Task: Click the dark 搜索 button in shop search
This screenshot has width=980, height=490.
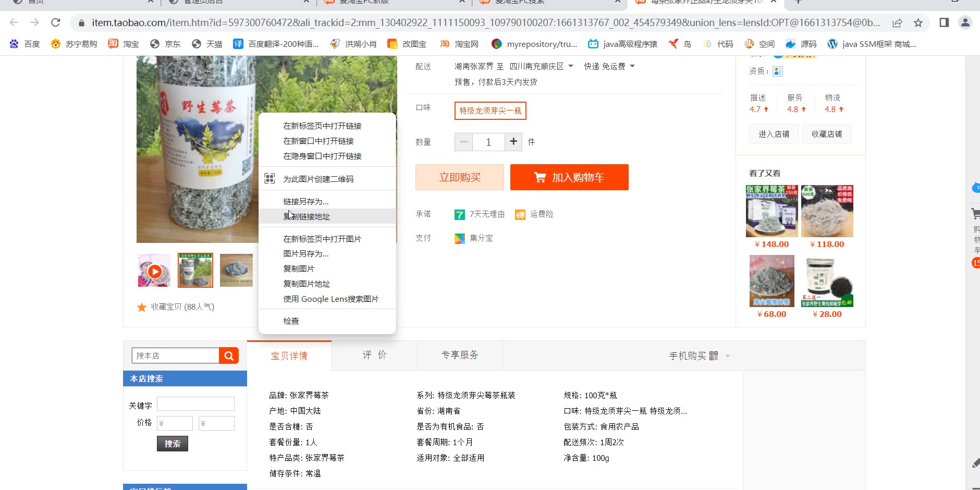Action: (x=173, y=444)
